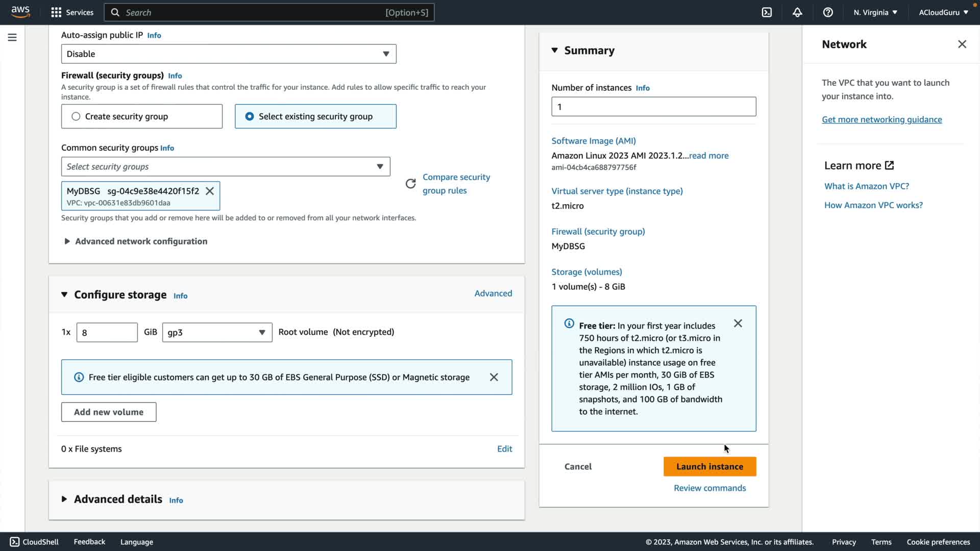Choose Select existing security group option
Image resolution: width=980 pixels, height=551 pixels.
coord(250,116)
